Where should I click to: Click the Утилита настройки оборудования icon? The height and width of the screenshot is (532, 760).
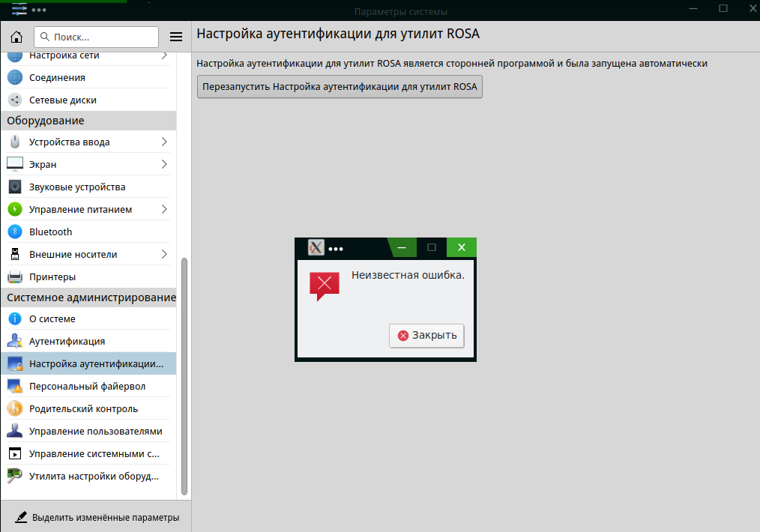coord(15,476)
